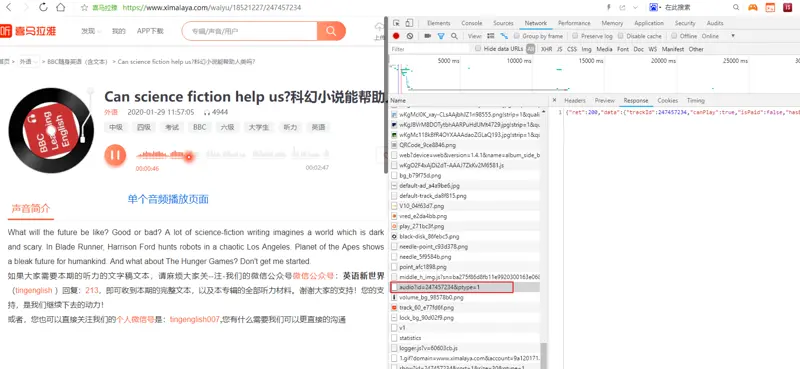Open the Online throttling dropdown

point(718,36)
